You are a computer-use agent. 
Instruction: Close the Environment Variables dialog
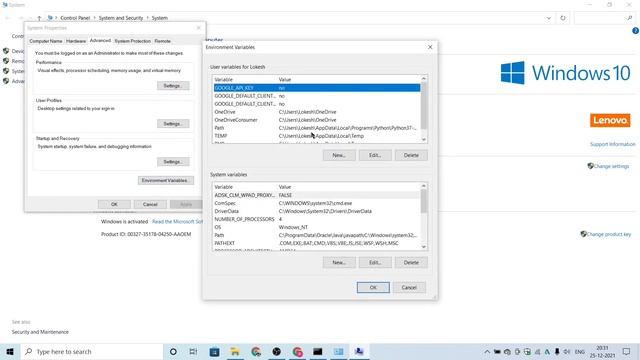pyautogui.click(x=430, y=47)
